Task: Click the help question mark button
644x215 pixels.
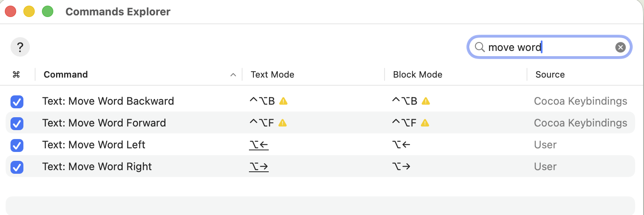Action: pyautogui.click(x=20, y=47)
